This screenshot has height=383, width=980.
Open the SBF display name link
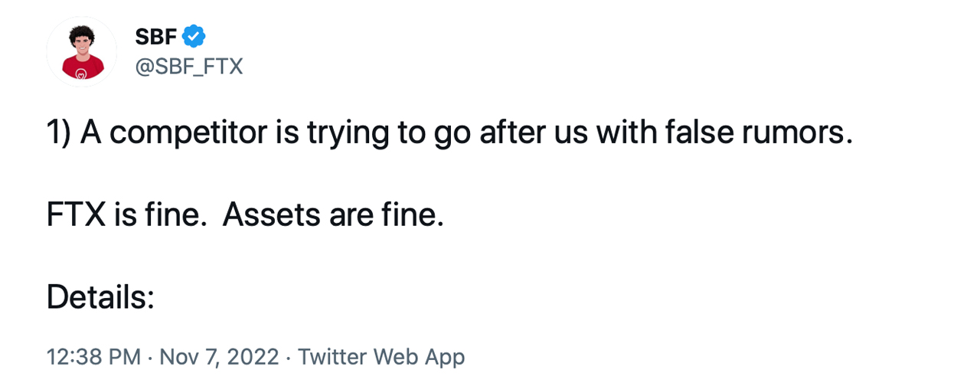pos(156,35)
